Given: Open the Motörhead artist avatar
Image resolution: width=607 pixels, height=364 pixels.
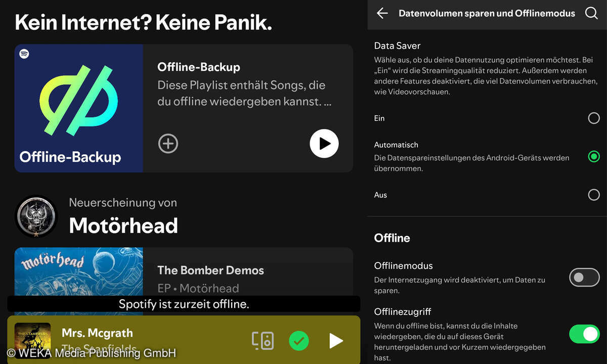Looking at the screenshot, I should coord(36,216).
